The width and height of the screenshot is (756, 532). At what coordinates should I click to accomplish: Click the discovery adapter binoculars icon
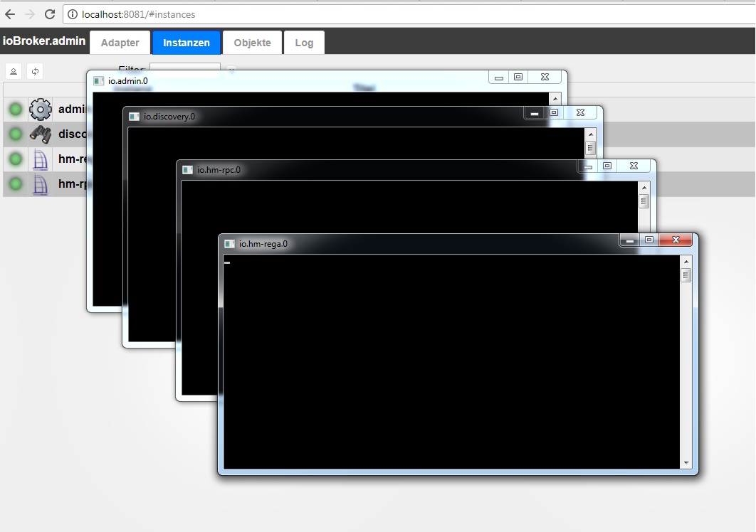(x=40, y=134)
